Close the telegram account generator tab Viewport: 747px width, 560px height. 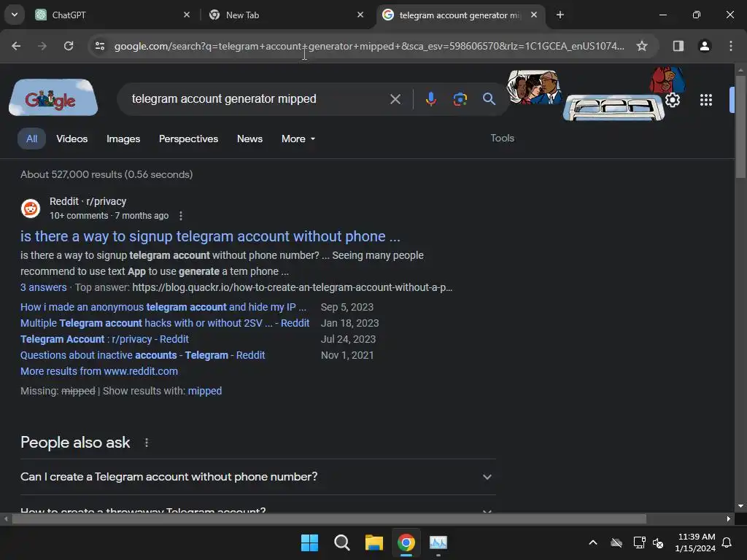(x=534, y=15)
